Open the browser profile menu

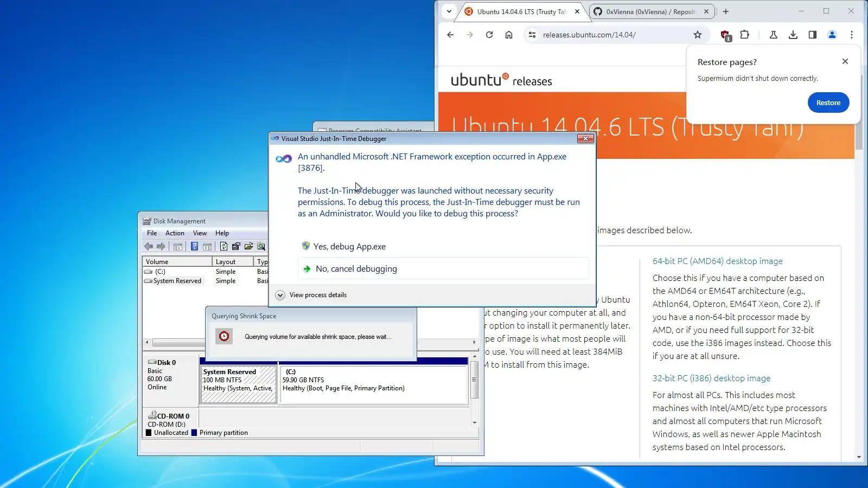[832, 35]
